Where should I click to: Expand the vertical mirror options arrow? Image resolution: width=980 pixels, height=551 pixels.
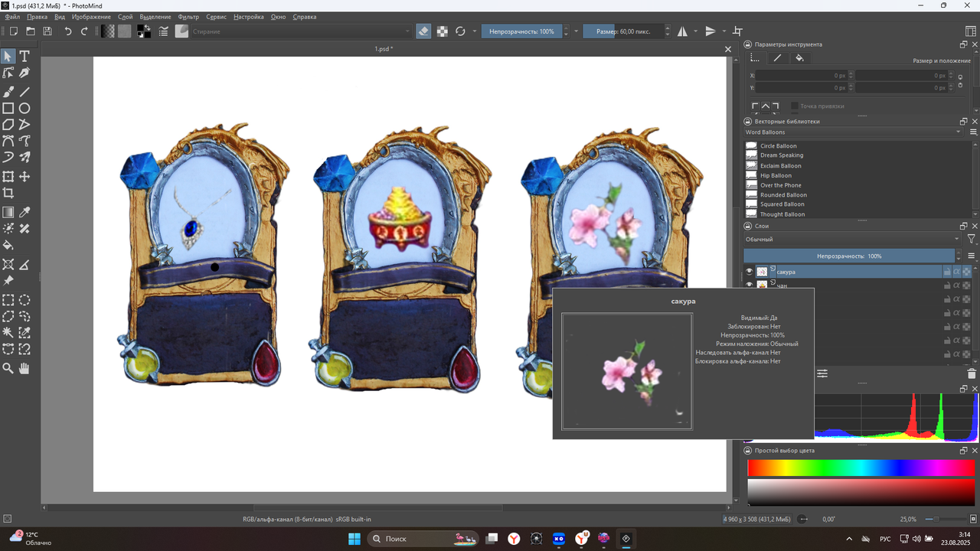(x=724, y=31)
